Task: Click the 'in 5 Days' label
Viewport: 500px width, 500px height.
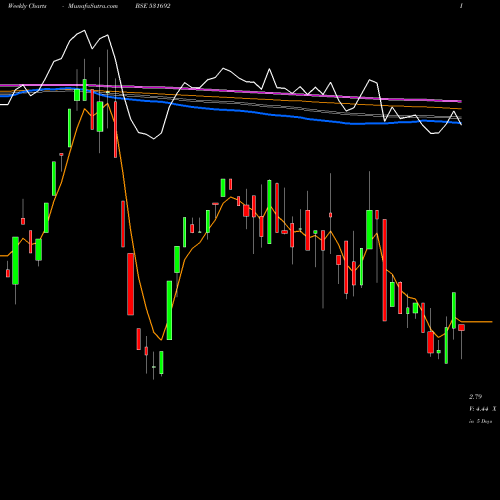Action: tap(480, 421)
